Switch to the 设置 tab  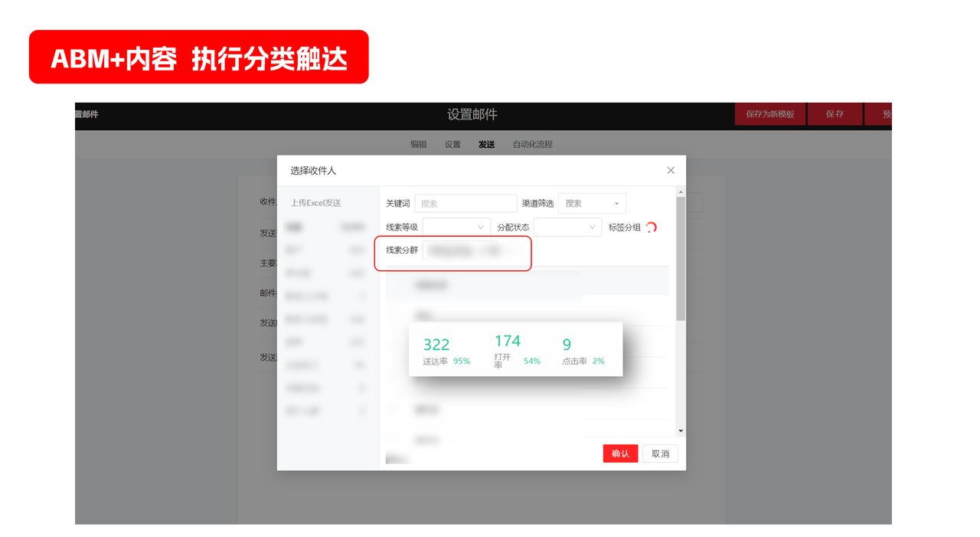(x=452, y=145)
